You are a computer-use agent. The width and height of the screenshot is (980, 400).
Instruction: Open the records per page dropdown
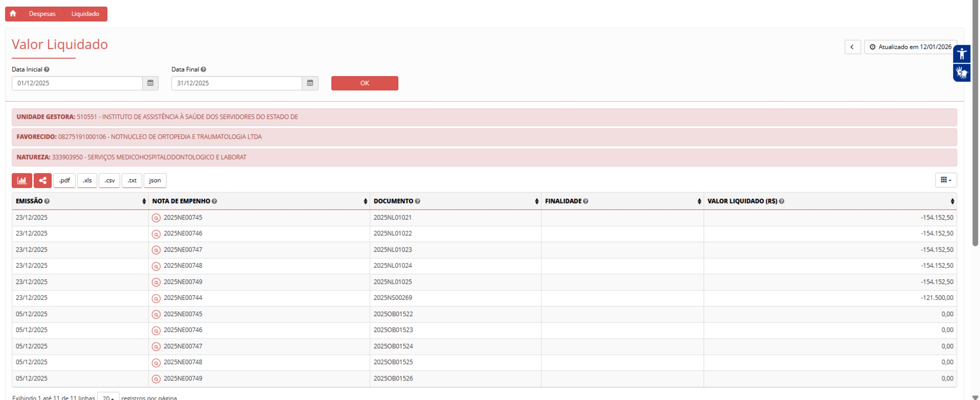tap(108, 397)
